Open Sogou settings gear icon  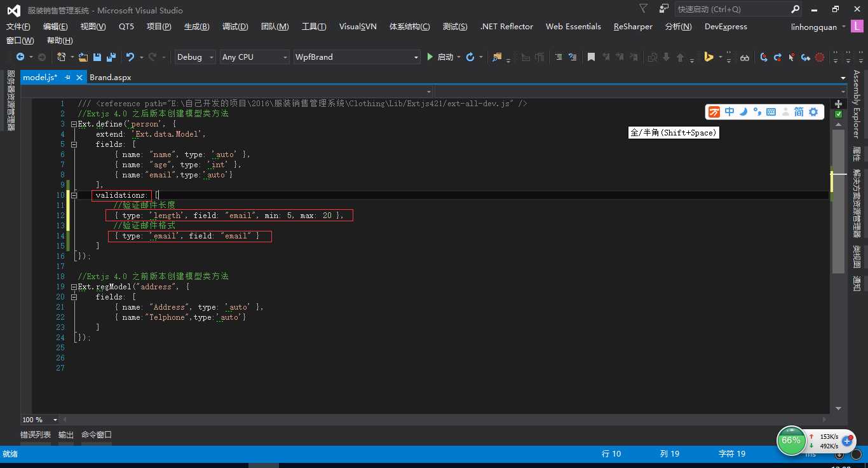[813, 112]
